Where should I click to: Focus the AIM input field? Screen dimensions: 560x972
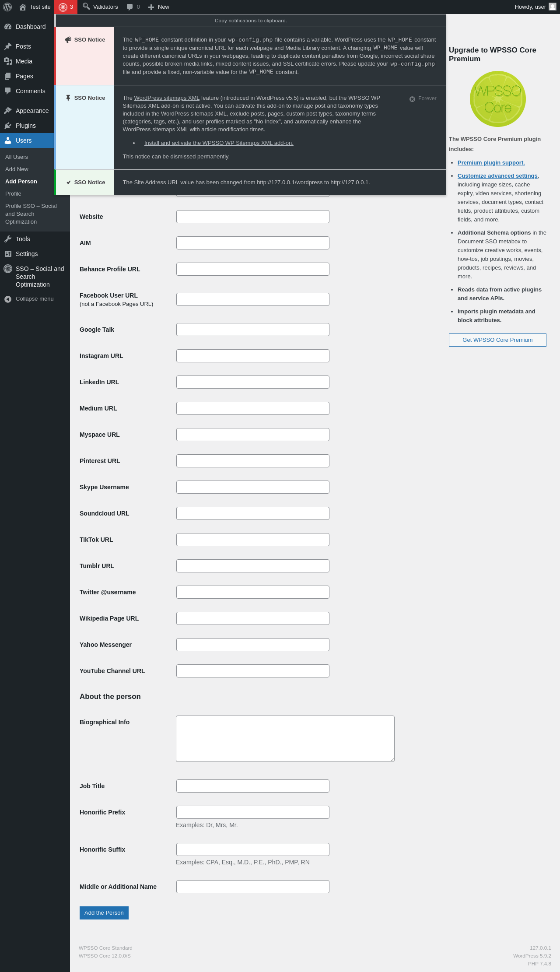tap(253, 243)
